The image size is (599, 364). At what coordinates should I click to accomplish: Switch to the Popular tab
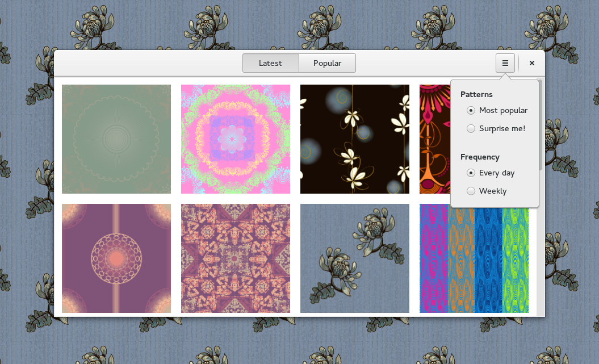(x=327, y=62)
